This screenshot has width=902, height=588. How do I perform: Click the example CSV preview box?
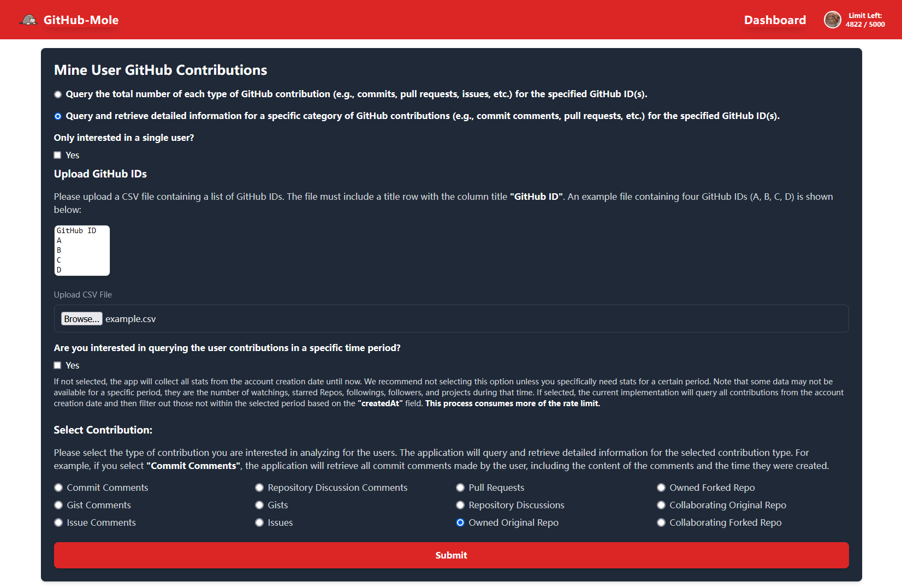[82, 251]
